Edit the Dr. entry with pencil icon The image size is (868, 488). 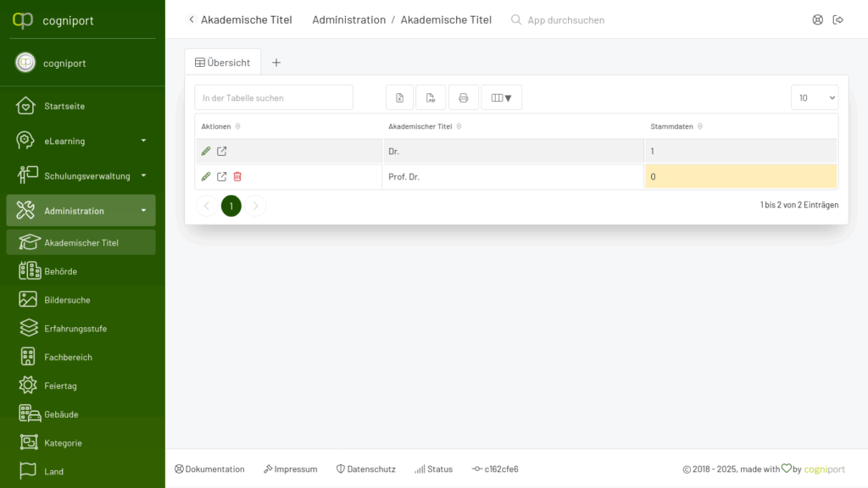[206, 151]
